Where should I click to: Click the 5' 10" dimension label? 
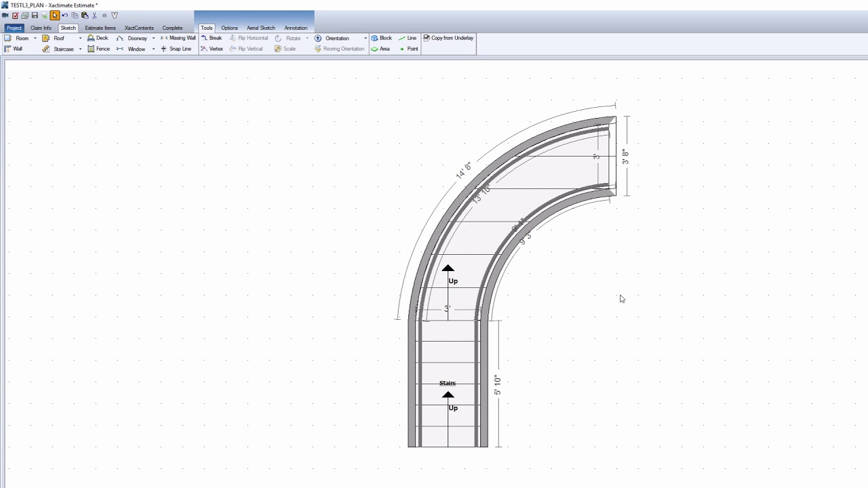coord(497,385)
